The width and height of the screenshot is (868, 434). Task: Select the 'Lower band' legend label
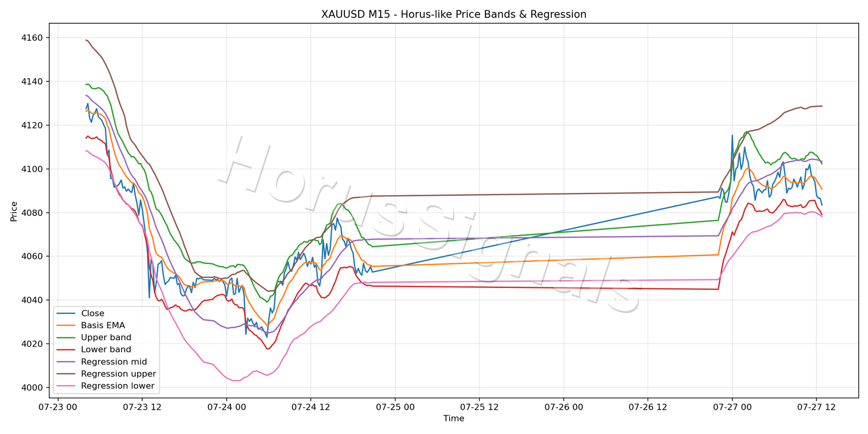click(106, 350)
